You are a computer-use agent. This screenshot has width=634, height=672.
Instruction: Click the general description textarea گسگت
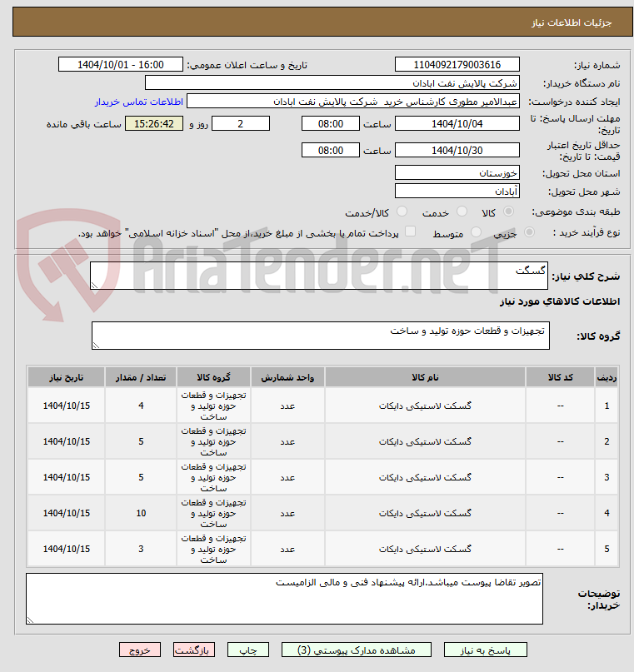[319, 276]
